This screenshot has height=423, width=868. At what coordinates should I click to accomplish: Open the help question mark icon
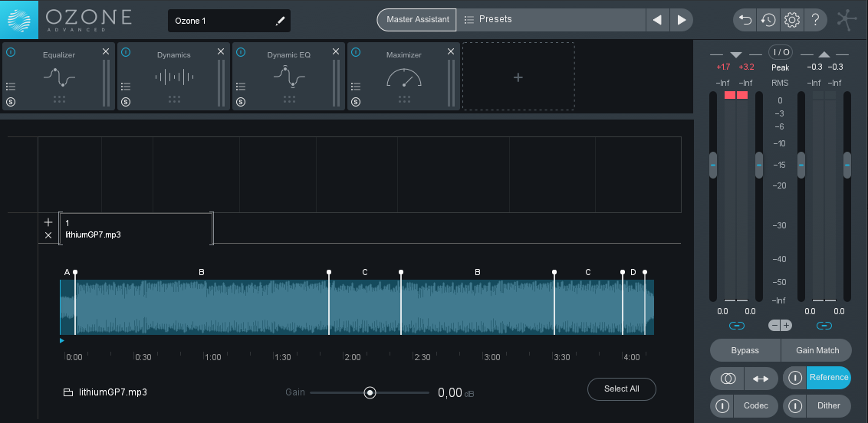[815, 20]
